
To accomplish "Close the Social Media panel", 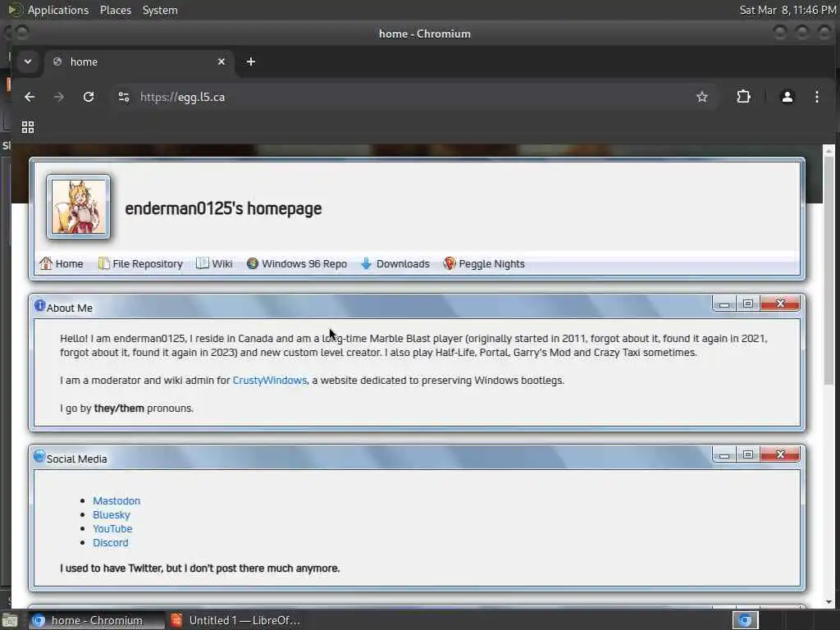I will tap(781, 455).
